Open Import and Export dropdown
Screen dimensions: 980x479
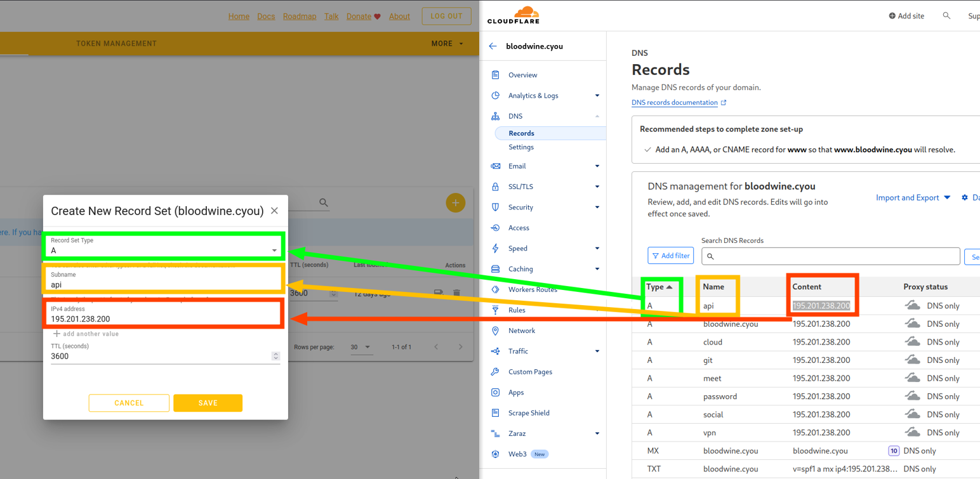[913, 198]
